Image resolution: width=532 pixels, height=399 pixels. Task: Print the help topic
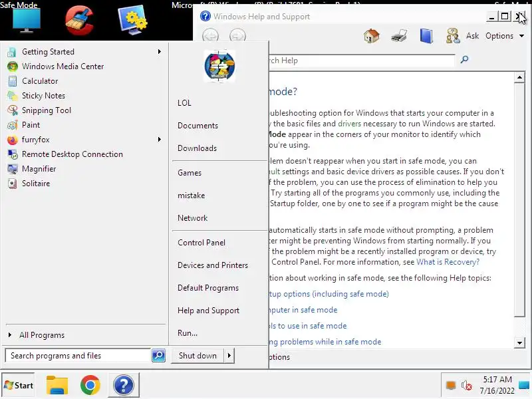[x=399, y=36]
